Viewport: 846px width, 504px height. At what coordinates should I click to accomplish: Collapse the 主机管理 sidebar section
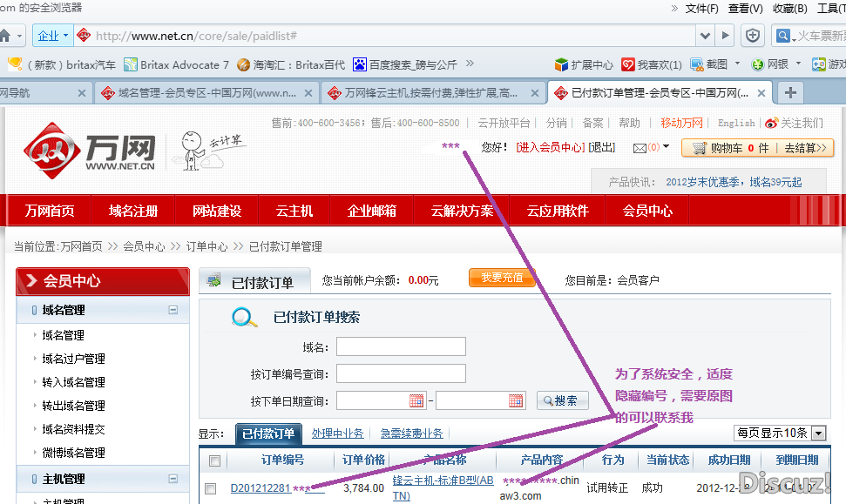coord(173,479)
